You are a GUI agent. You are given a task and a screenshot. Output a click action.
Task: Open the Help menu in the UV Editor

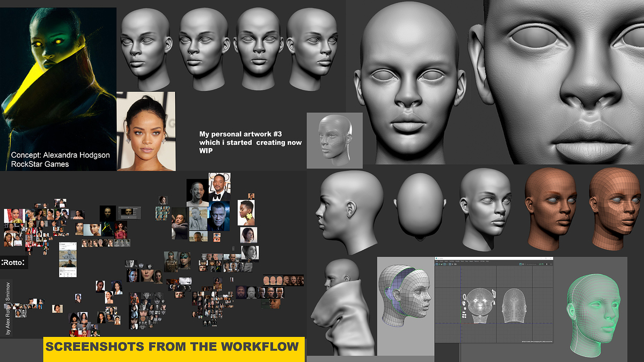point(487,261)
